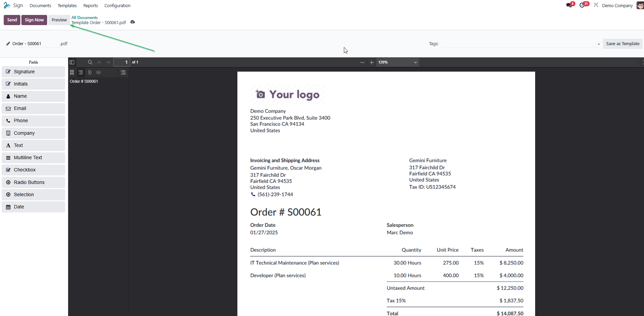Click the page number input field
This screenshot has width=644, height=316.
pyautogui.click(x=121, y=62)
